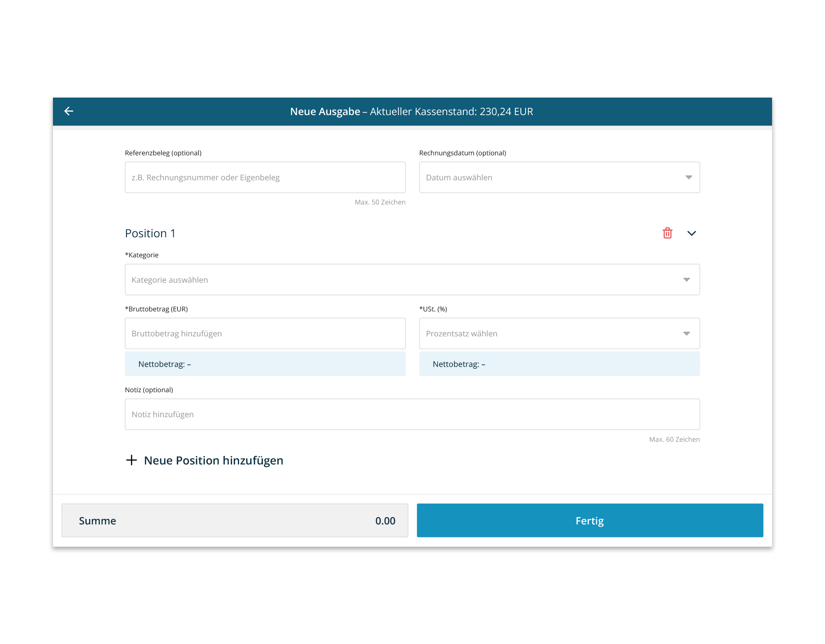
Task: Click the Datum auswählen placeholder text
Action: point(459,177)
